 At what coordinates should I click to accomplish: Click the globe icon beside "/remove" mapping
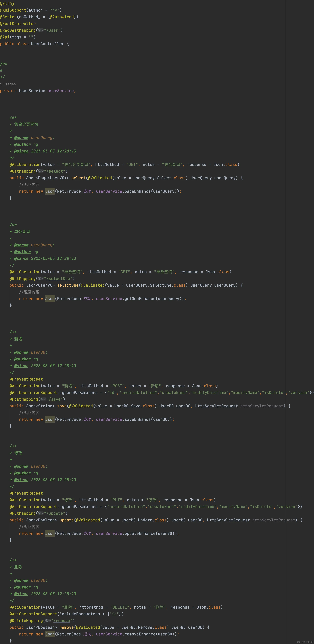coord(47,621)
